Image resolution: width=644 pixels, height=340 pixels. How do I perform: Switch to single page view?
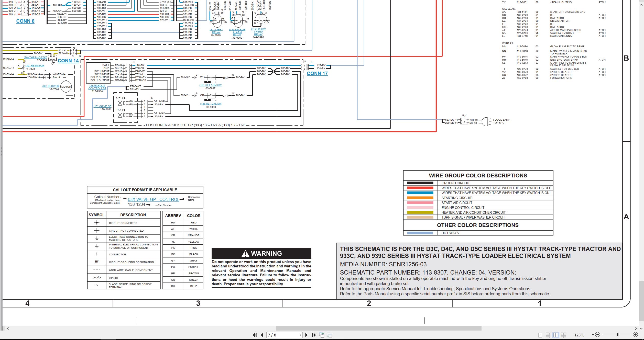540,335
